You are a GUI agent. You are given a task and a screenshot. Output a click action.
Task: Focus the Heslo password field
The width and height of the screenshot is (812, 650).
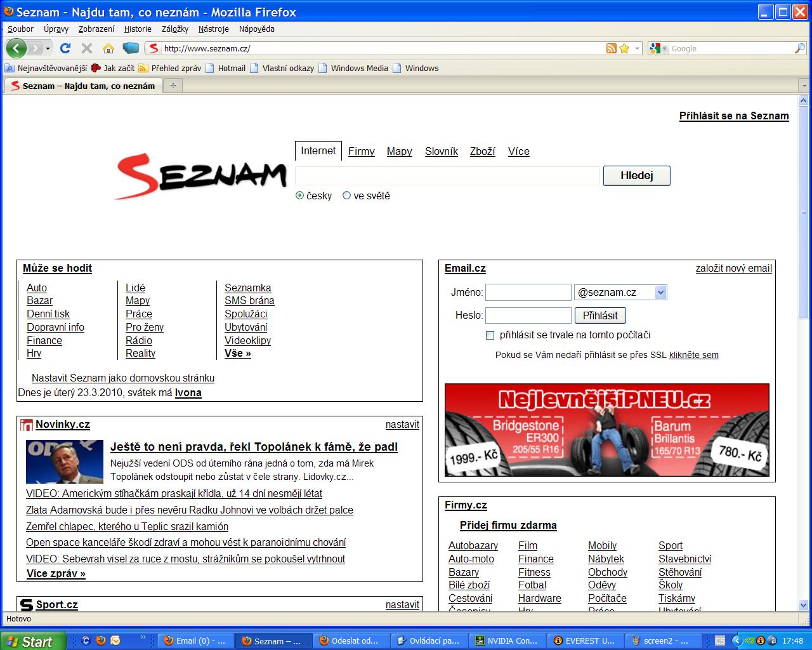[x=528, y=315]
